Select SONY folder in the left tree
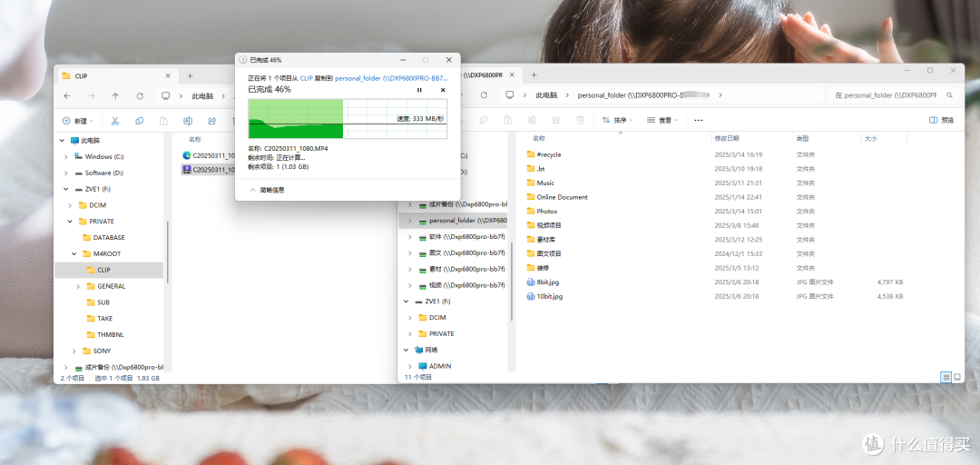 tap(102, 351)
